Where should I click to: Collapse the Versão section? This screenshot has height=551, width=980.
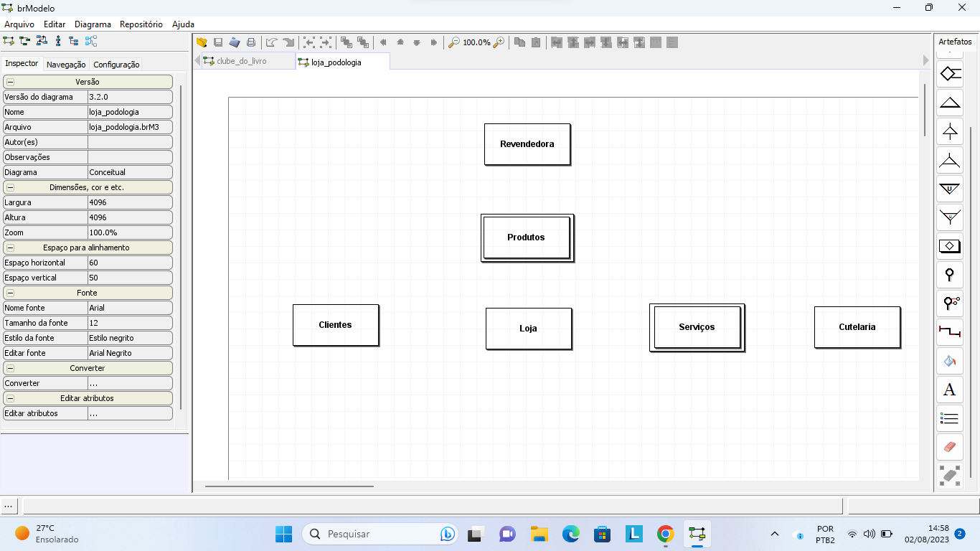pos(10,82)
